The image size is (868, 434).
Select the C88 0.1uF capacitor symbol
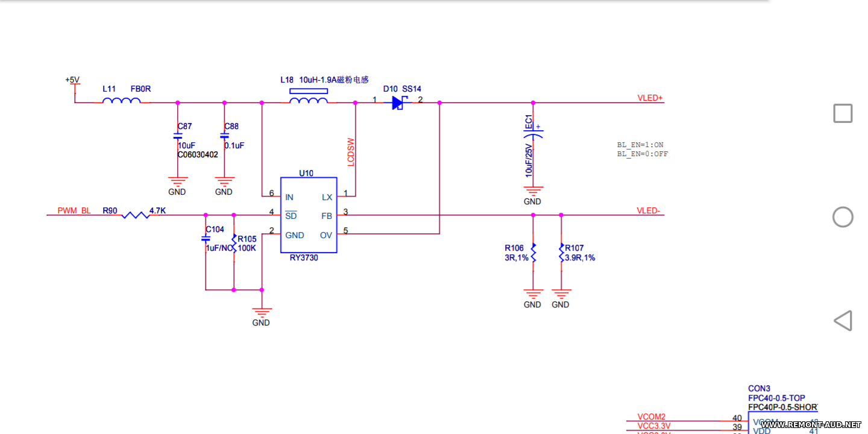(x=224, y=137)
